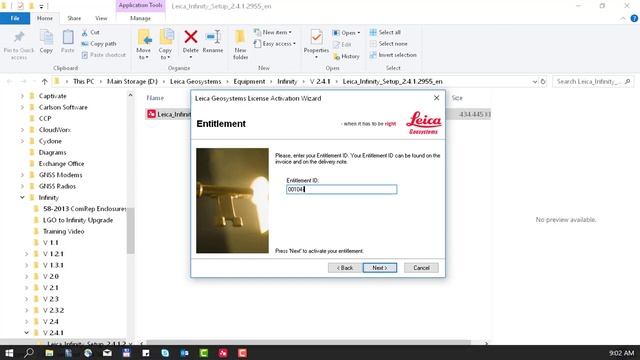
Task: Click the Entitlement ID input field
Action: click(x=342, y=189)
